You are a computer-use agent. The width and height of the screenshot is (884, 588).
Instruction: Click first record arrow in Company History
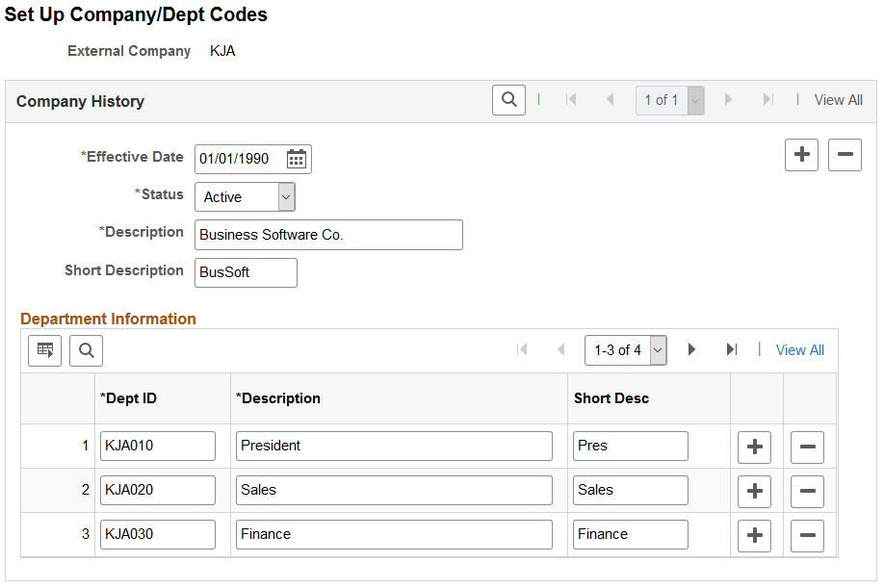tap(570, 99)
